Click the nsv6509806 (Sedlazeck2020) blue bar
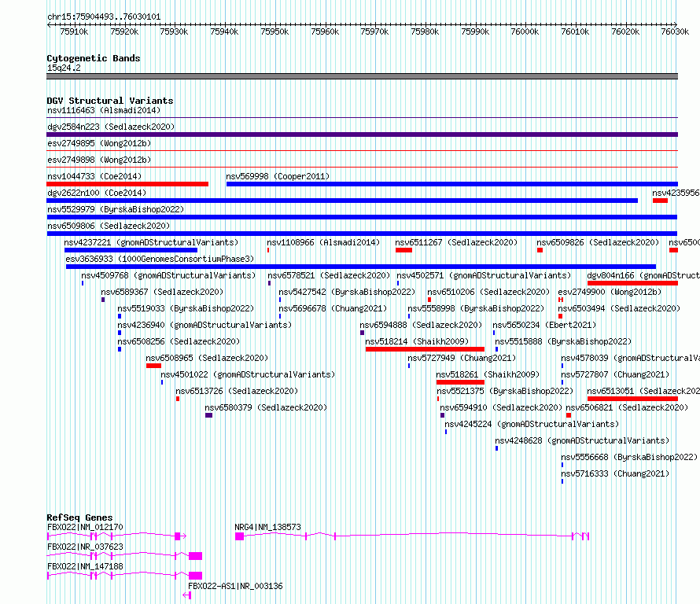This screenshot has height=604, width=700. (362, 234)
